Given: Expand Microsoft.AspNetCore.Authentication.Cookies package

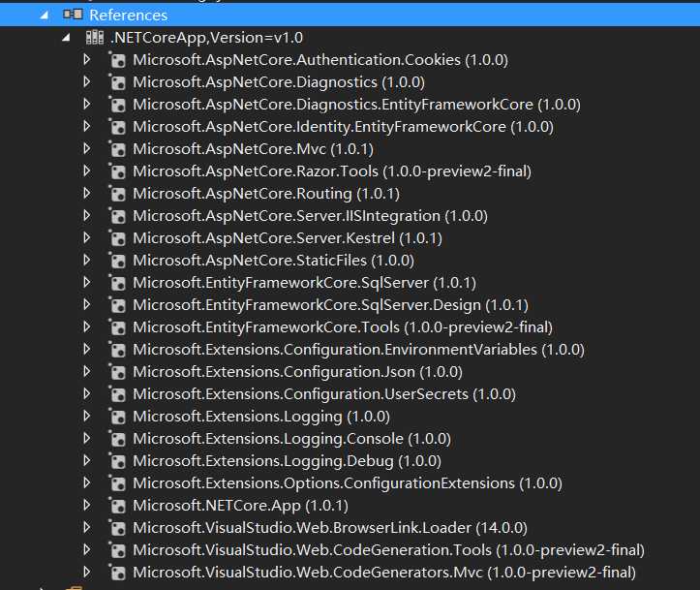Looking at the screenshot, I should [x=87, y=59].
